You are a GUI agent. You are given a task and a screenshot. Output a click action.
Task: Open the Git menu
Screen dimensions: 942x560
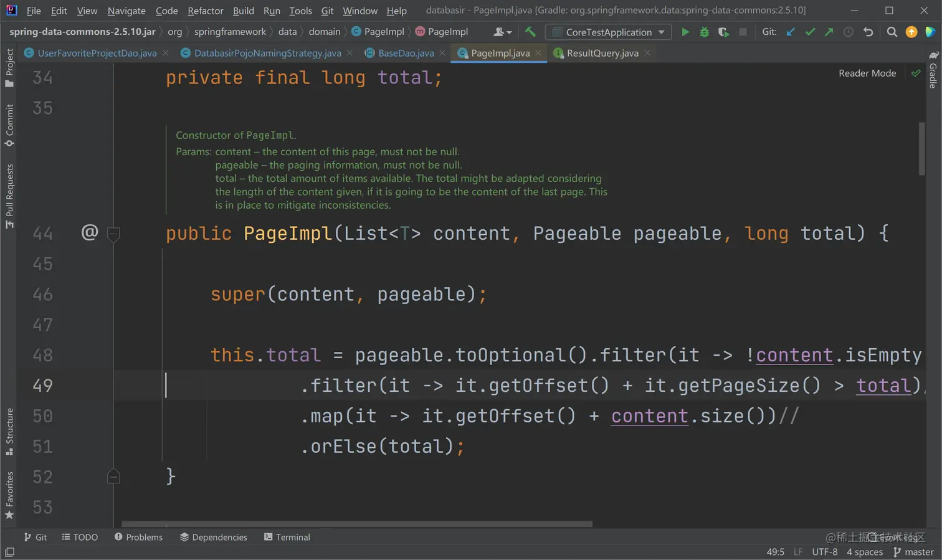[x=327, y=11]
